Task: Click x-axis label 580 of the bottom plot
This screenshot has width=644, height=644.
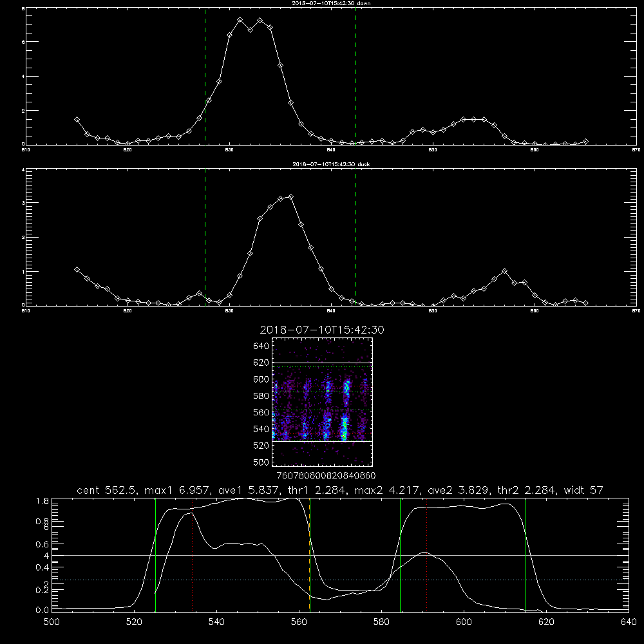Action: pos(381,622)
